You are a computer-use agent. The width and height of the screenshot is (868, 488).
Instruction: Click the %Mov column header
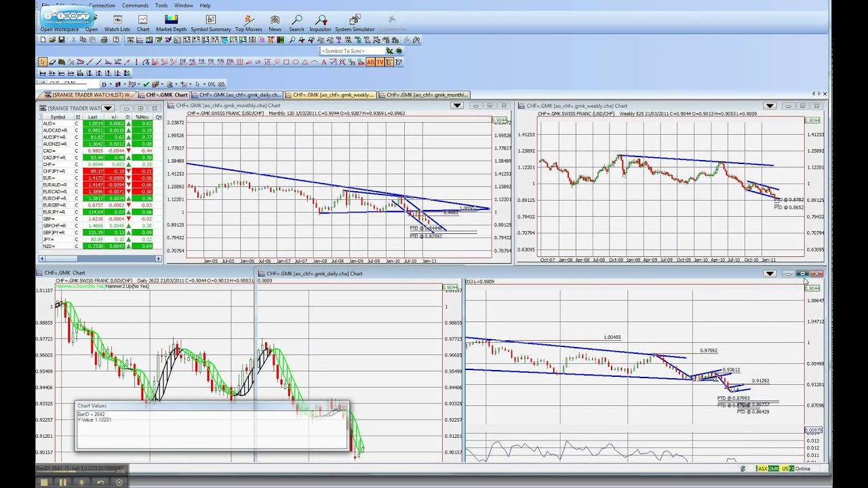coord(142,117)
